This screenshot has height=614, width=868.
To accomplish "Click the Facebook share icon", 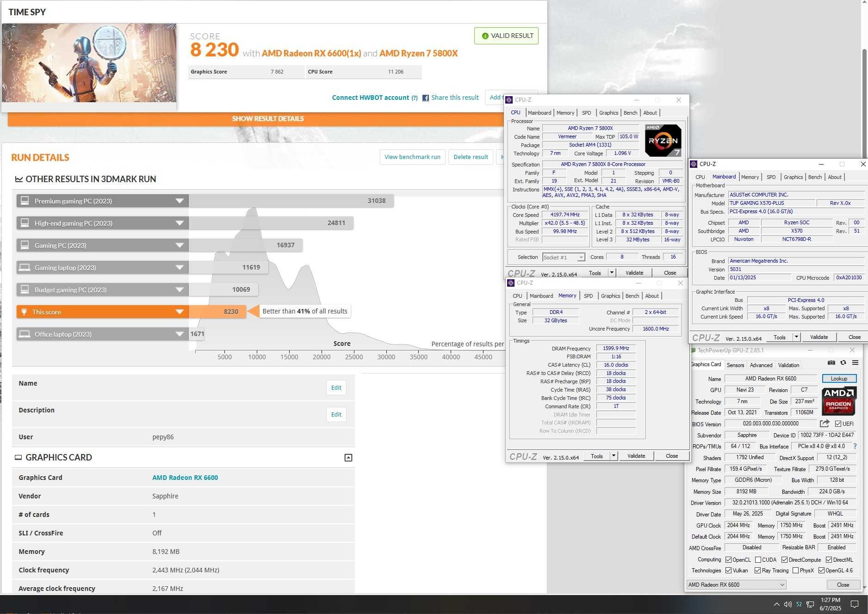I will 426,98.
